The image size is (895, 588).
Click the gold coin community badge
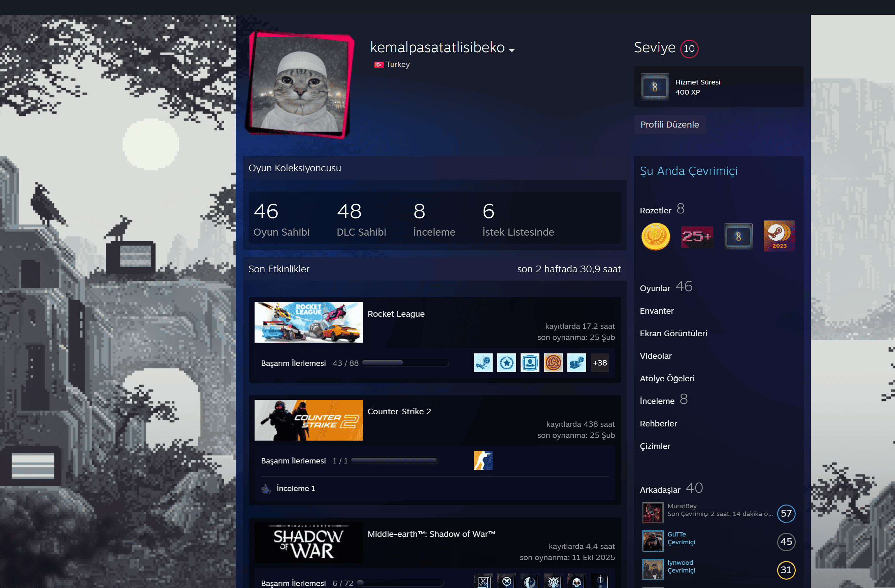[x=656, y=237]
